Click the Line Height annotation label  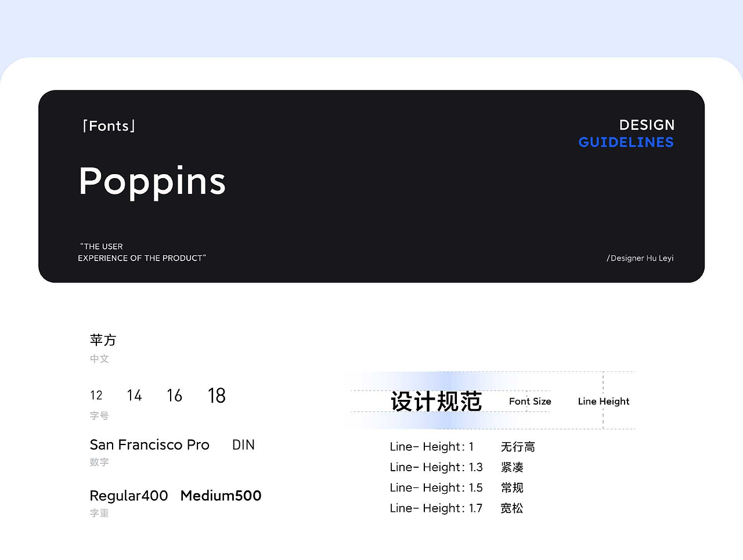click(604, 402)
